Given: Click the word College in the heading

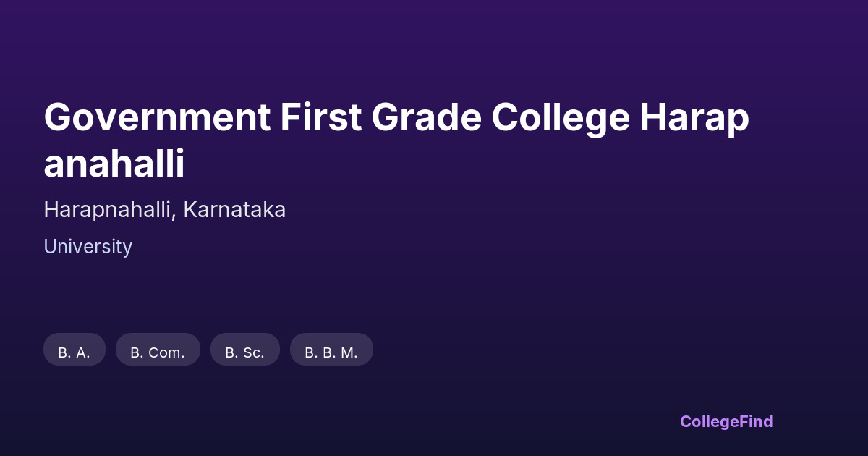Looking at the screenshot, I should [x=561, y=117].
